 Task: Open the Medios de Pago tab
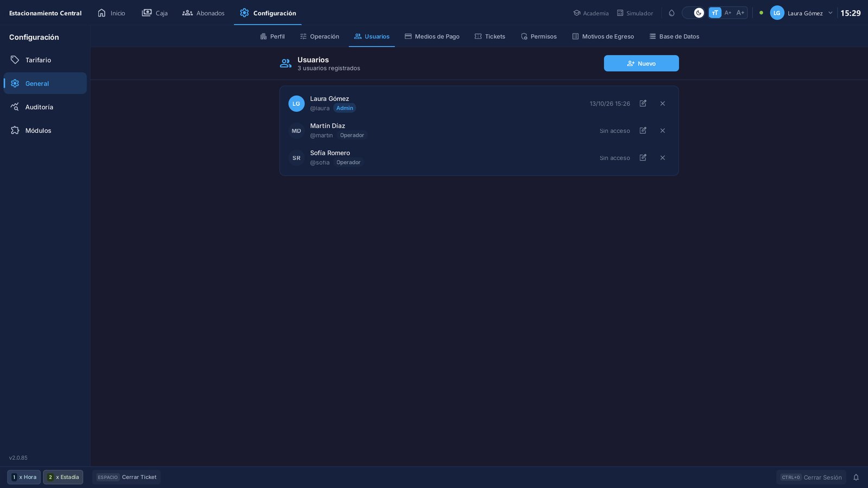click(432, 36)
